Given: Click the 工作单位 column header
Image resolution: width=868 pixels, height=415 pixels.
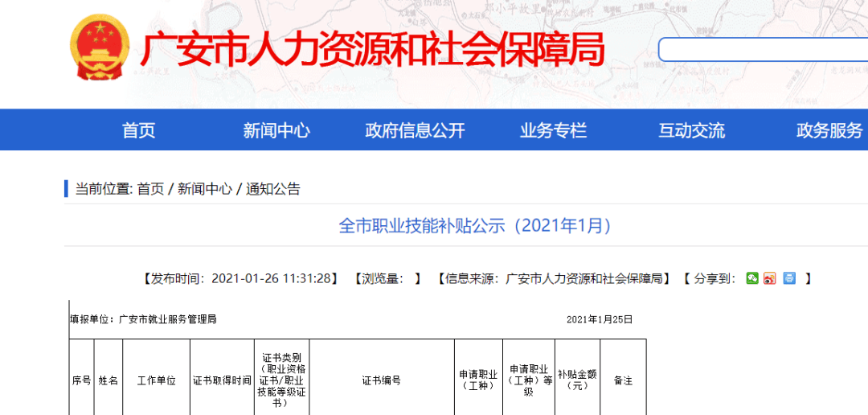Looking at the screenshot, I should tap(156, 380).
